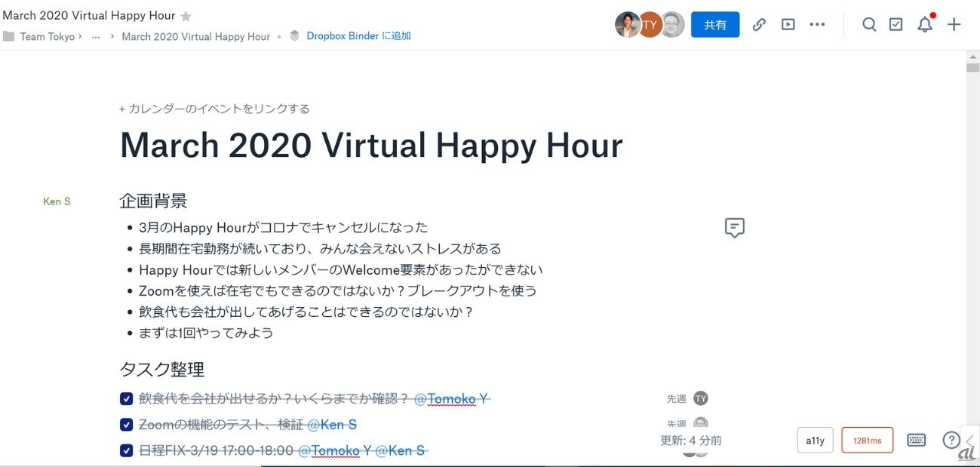This screenshot has width=980, height=467.
Task: Open notifications bell icon
Action: [925, 24]
